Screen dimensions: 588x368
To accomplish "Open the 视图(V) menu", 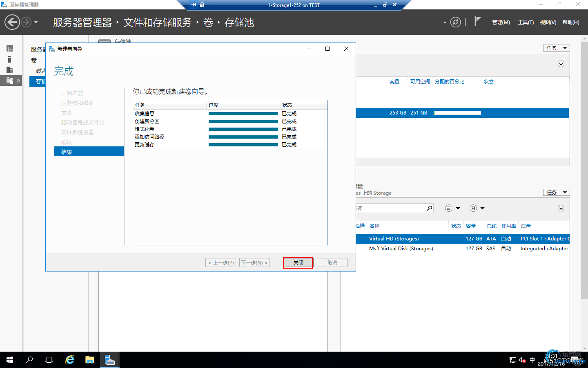I will tap(548, 22).
